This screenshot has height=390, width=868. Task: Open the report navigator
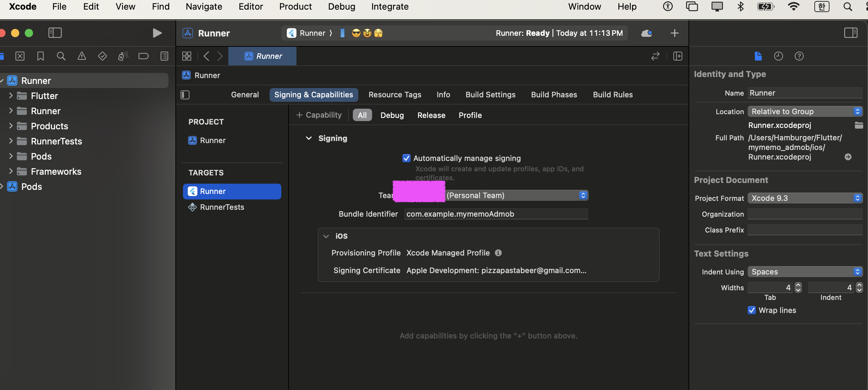164,56
